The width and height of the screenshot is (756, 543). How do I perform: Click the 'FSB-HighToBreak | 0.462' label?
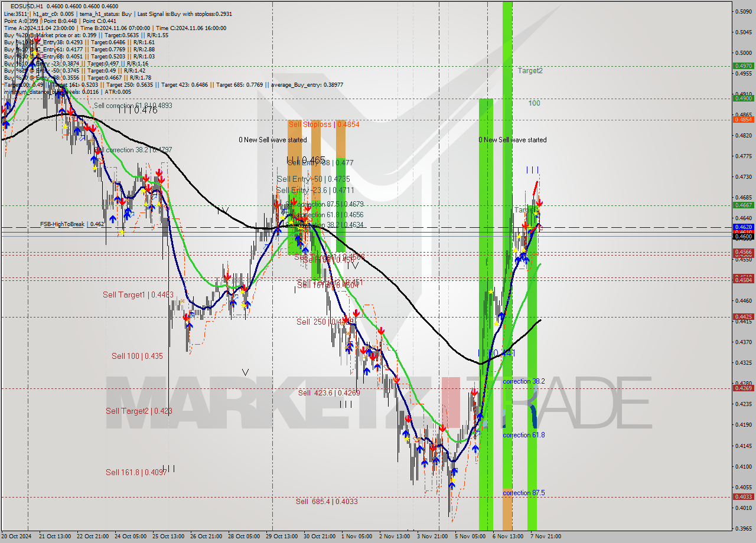coord(72,224)
